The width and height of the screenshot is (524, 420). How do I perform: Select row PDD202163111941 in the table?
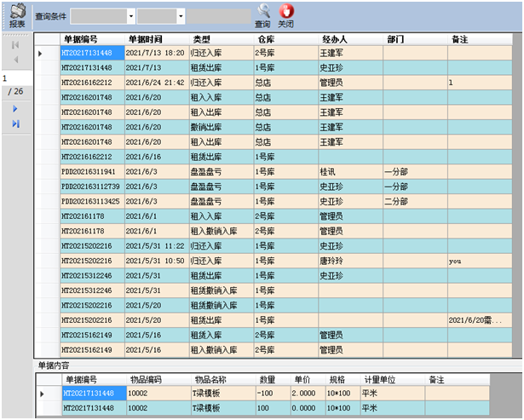coord(92,171)
